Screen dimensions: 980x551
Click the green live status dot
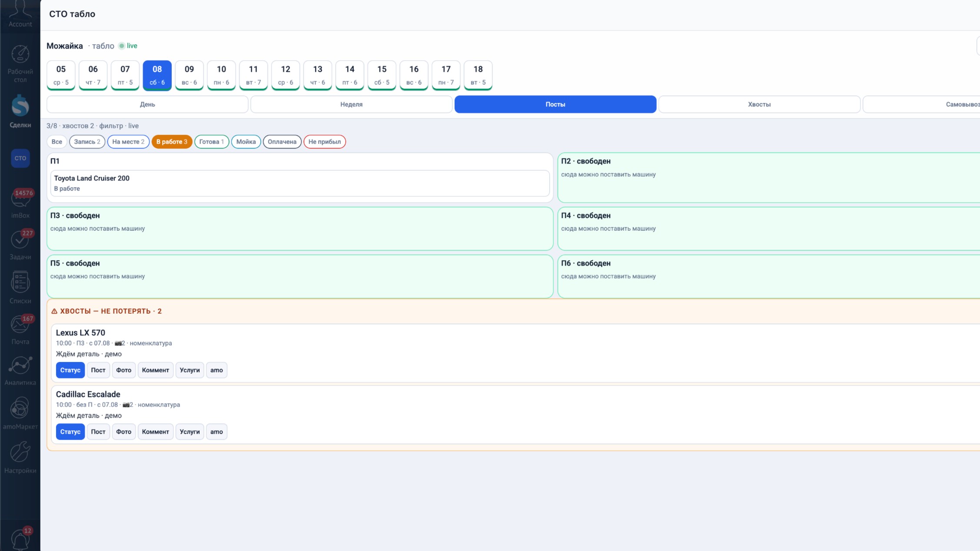pyautogui.click(x=122, y=46)
